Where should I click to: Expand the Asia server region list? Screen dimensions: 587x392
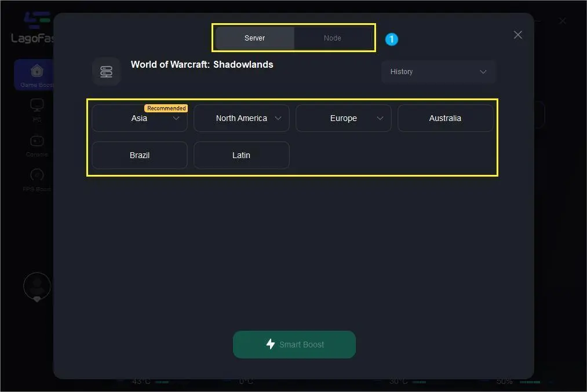click(177, 118)
